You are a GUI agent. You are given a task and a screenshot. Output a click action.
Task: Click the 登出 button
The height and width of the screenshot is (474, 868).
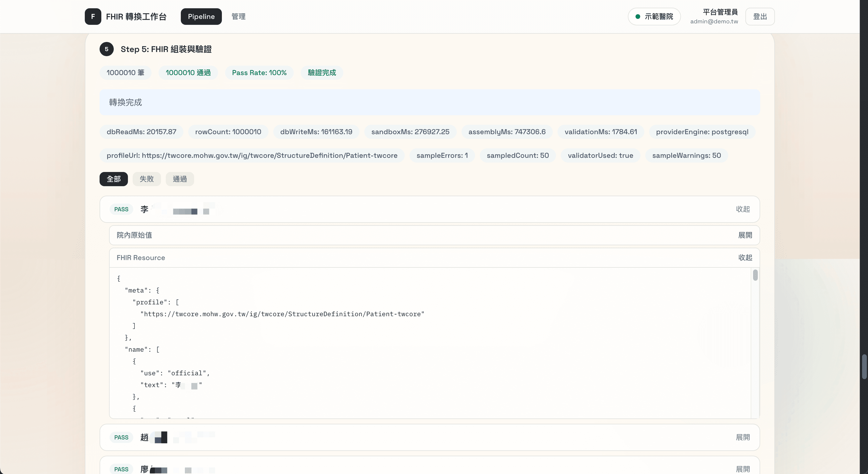[760, 16]
